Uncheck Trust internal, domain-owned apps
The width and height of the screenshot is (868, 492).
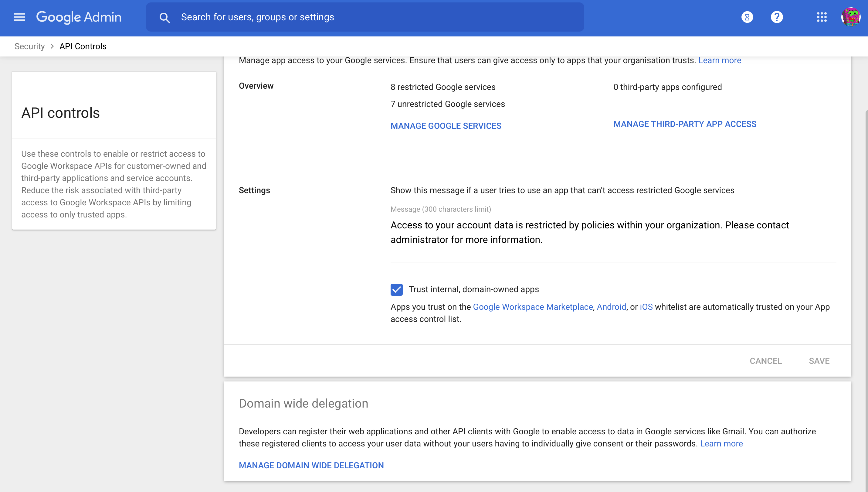tap(397, 290)
